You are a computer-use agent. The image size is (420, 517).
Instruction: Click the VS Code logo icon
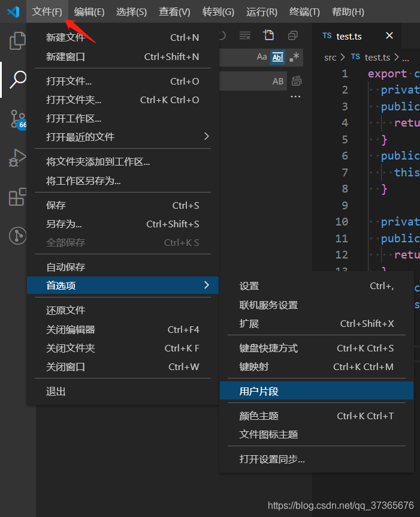click(13, 11)
